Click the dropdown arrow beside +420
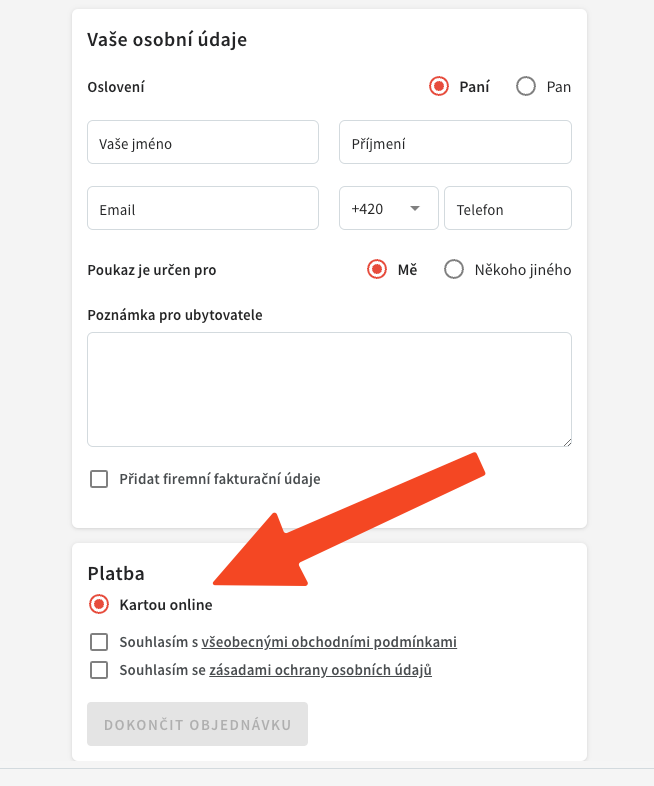This screenshot has width=654, height=786. [x=415, y=209]
